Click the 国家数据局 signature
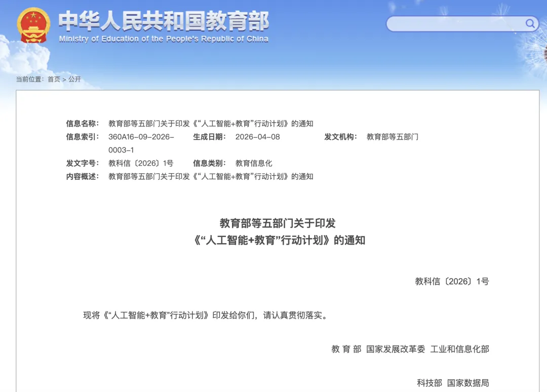This screenshot has width=547, height=392. tap(468, 383)
